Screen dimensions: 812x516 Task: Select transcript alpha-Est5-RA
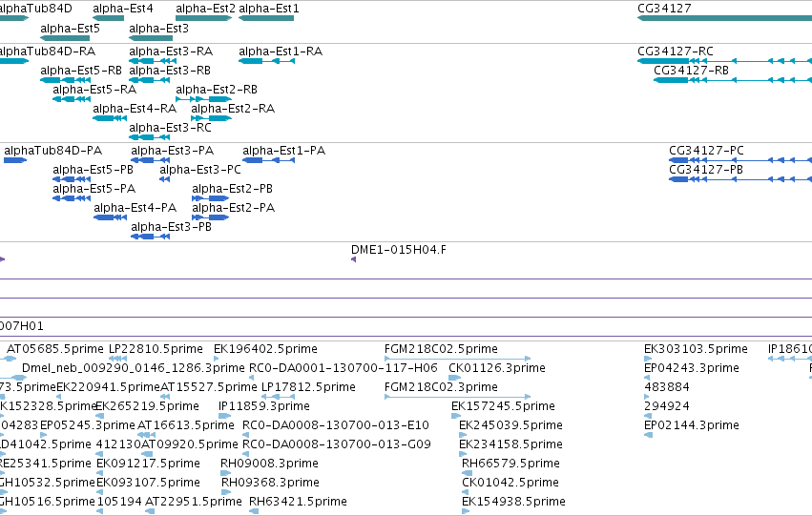click(x=72, y=99)
